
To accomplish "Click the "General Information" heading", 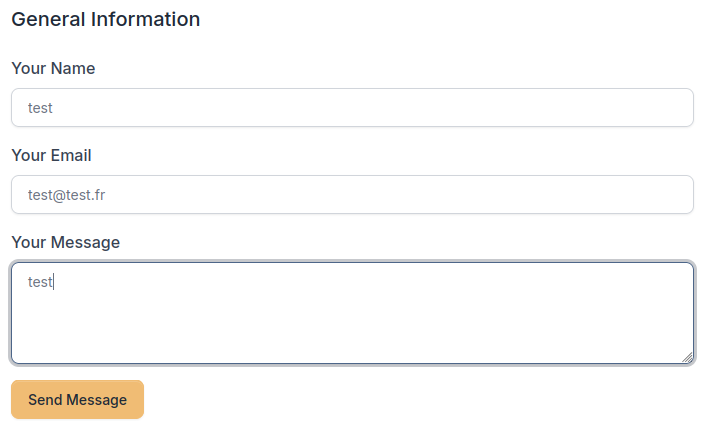I will [105, 19].
